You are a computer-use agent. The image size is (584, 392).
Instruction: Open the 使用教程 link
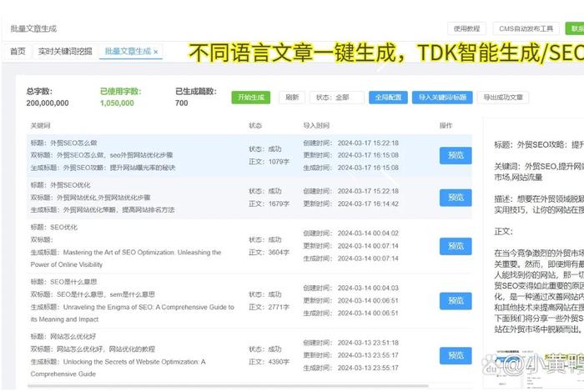[x=466, y=28]
